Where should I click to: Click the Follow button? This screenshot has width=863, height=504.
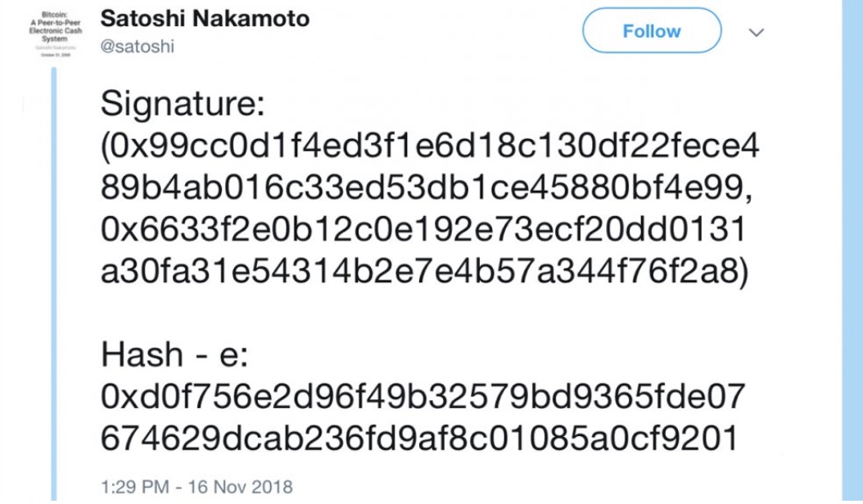[x=652, y=31]
